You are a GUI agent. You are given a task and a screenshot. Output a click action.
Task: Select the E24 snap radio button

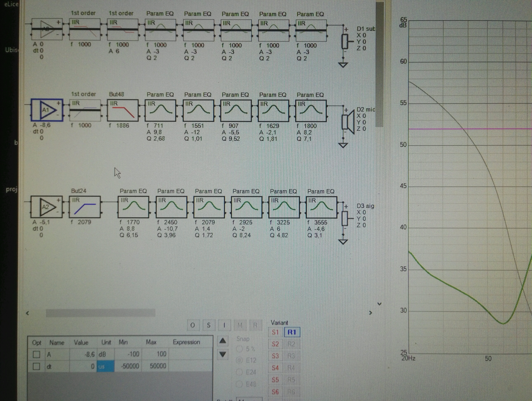tap(239, 372)
